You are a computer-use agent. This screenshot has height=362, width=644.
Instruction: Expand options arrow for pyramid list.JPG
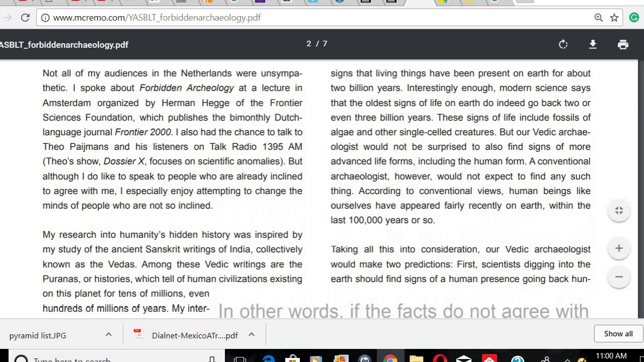(x=108, y=334)
